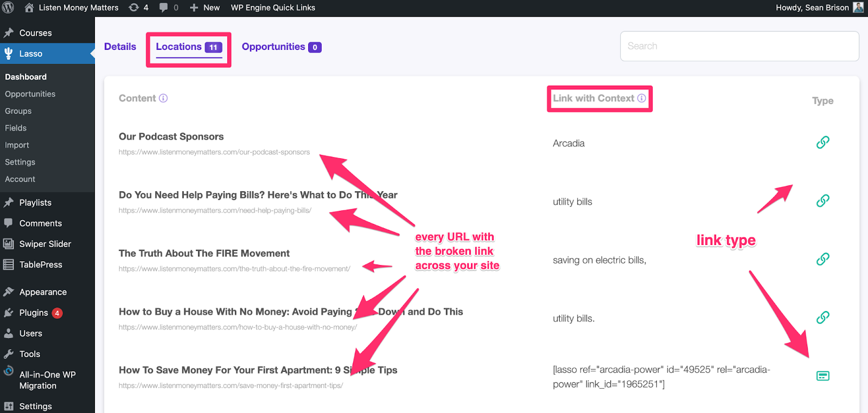Click the link type icon for Arcadia row
The height and width of the screenshot is (413, 868).
click(x=823, y=142)
